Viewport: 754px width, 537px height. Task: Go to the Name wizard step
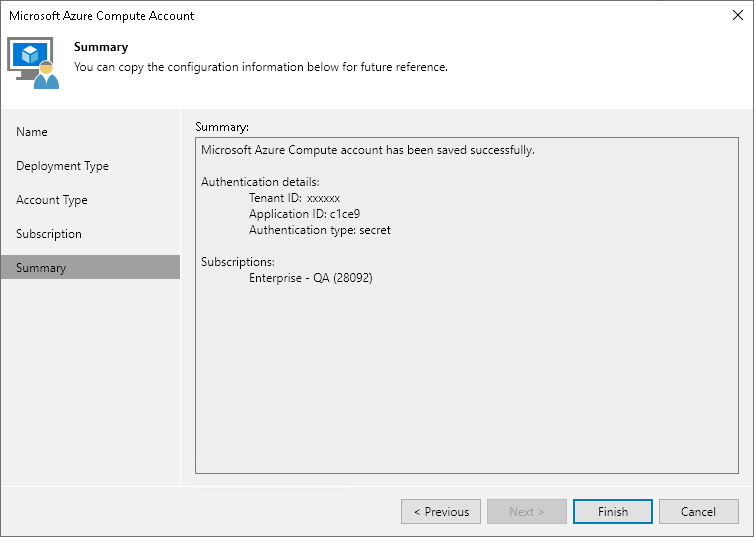[x=90, y=132]
